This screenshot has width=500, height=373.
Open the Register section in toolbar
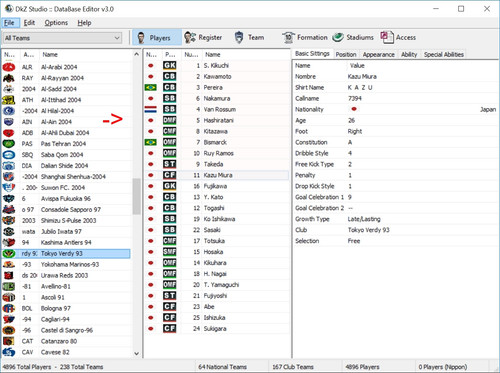tap(203, 37)
